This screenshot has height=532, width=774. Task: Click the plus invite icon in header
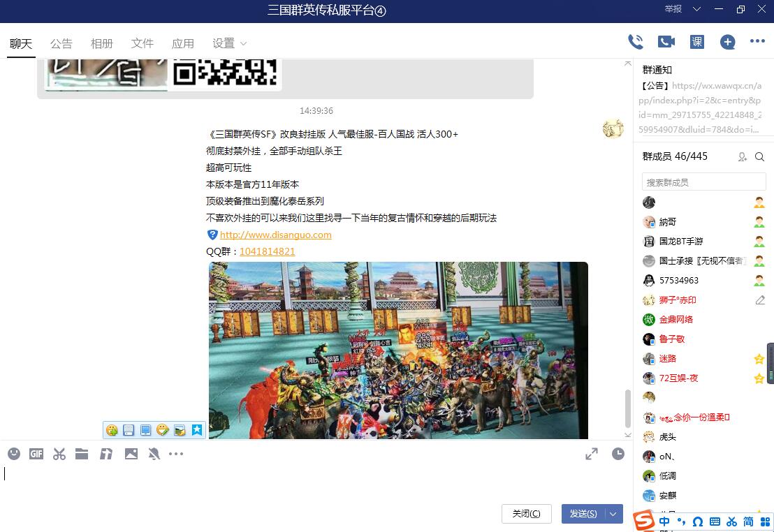tap(728, 42)
